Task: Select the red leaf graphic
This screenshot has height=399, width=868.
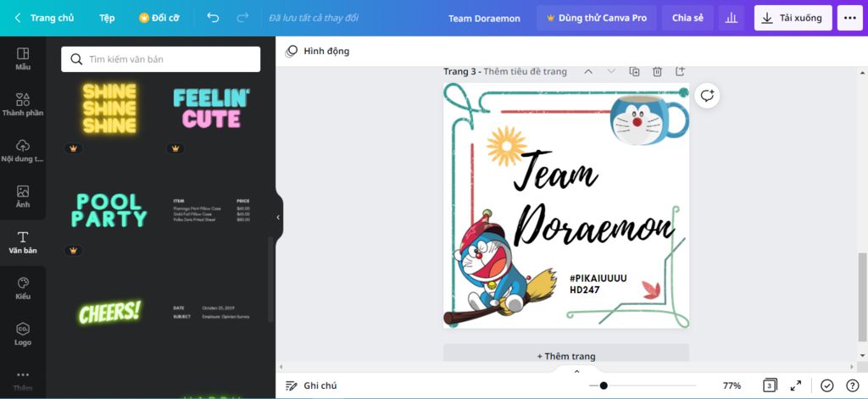Action: click(651, 290)
